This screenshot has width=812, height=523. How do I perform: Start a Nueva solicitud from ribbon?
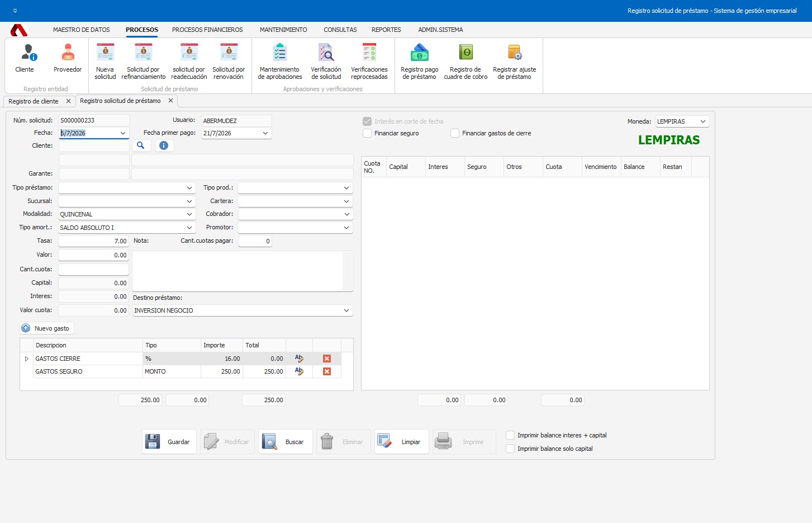coord(105,62)
